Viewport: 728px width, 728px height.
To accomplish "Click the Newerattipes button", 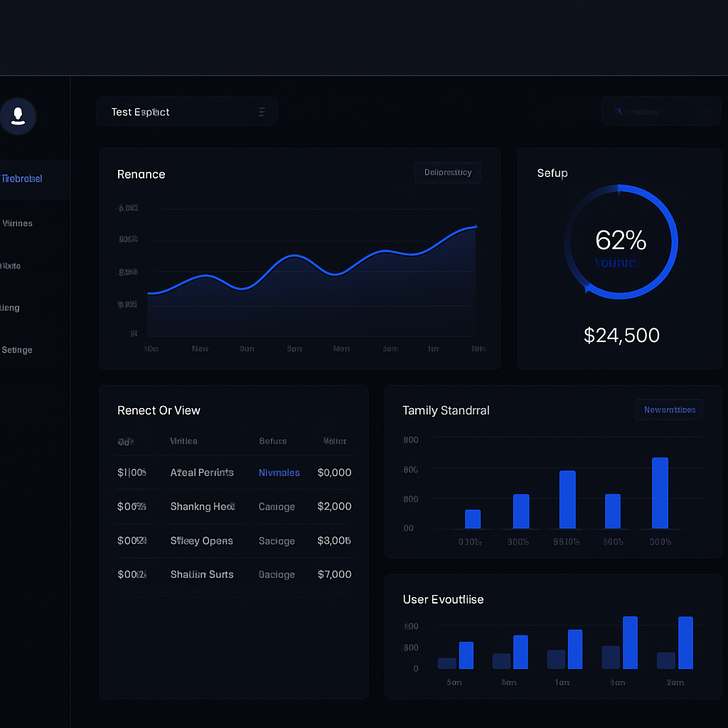I will pyautogui.click(x=669, y=409).
